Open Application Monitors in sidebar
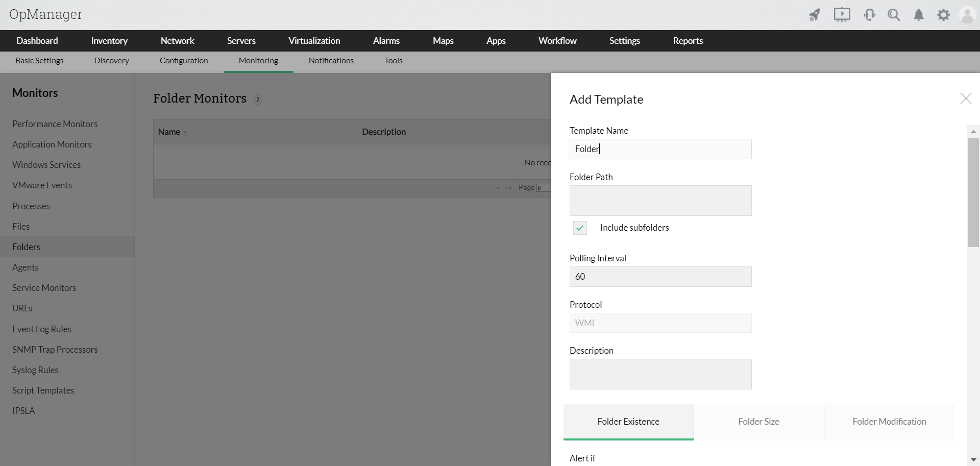Screen dimensions: 980x466 pyautogui.click(x=52, y=144)
